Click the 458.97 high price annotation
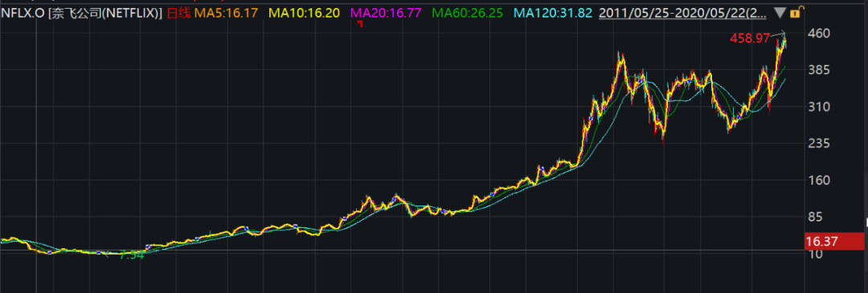 [750, 39]
